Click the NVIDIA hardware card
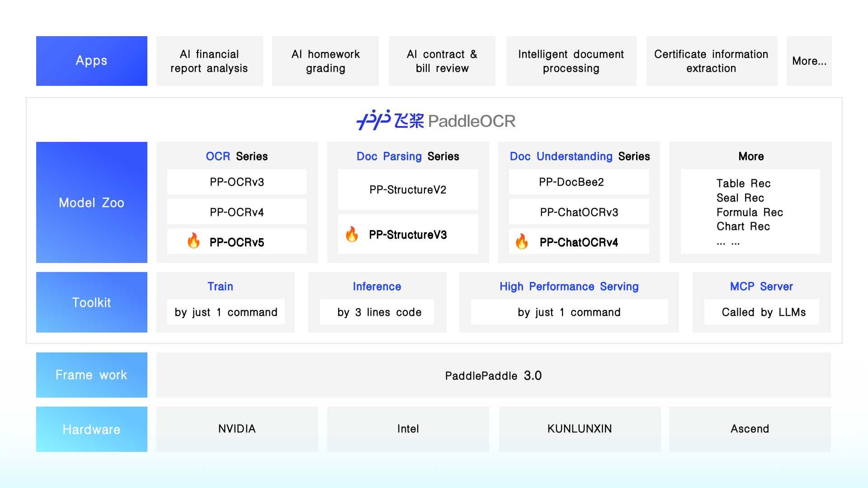 [237, 429]
